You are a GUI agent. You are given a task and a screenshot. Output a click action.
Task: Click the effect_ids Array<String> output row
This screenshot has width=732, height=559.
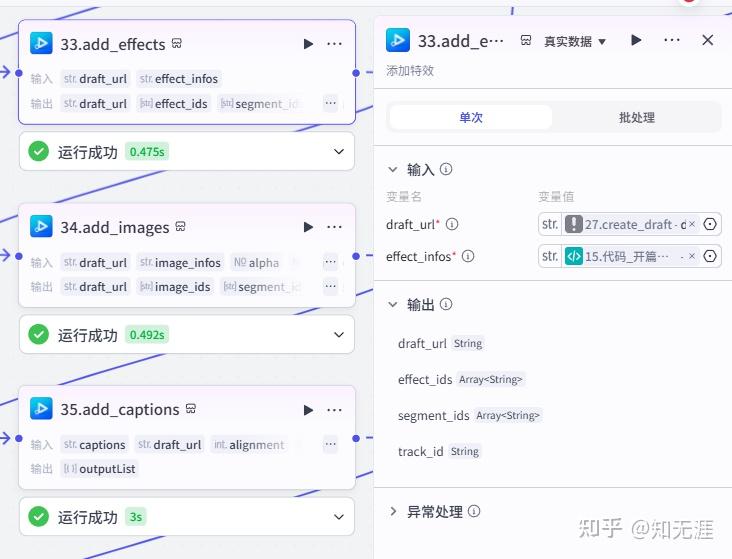[461, 379]
